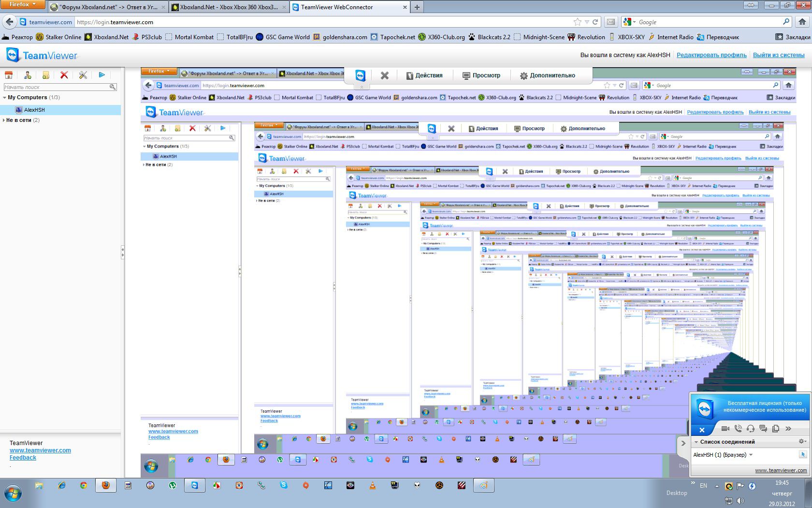The image size is (812, 508).
Task: Click phone call icon in TeamViewer popup panel
Action: (738, 428)
